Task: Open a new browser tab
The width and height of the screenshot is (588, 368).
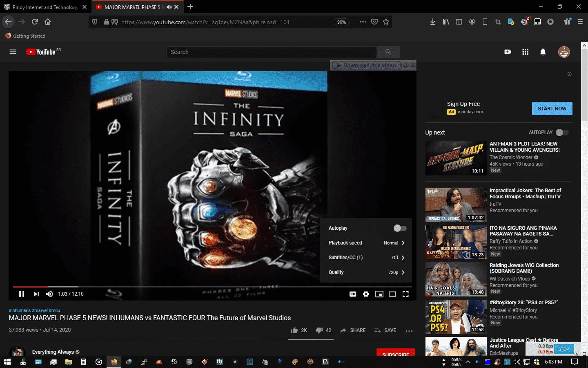Action: point(190,7)
